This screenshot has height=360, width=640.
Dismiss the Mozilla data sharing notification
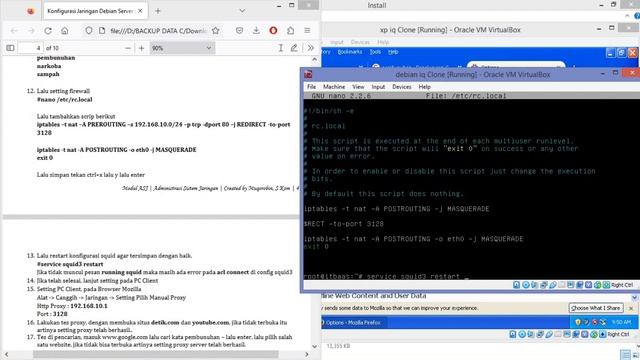click(631, 308)
